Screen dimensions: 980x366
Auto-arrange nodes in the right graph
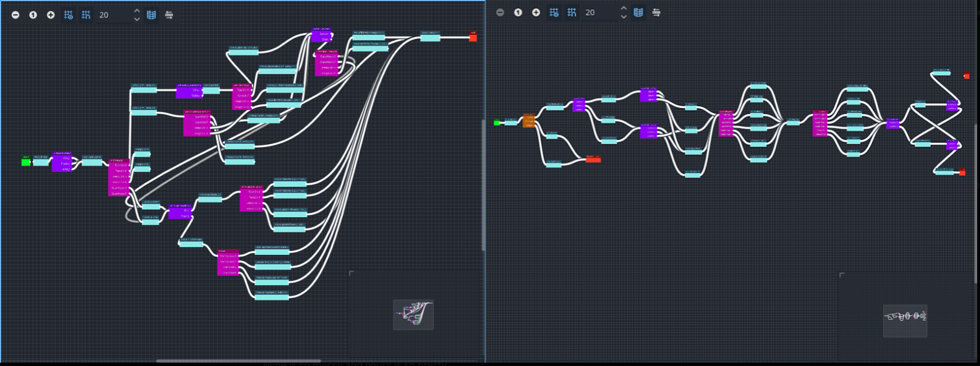point(656,12)
